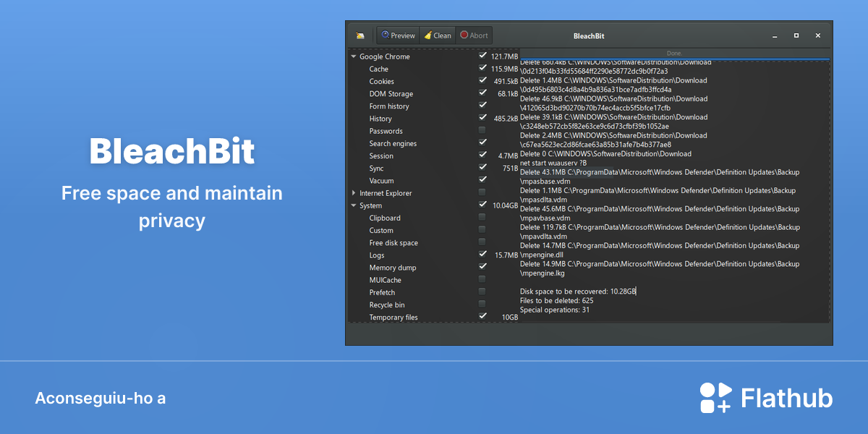The image size is (868, 434).
Task: Select the Google Chrome tree label
Action: 385,56
